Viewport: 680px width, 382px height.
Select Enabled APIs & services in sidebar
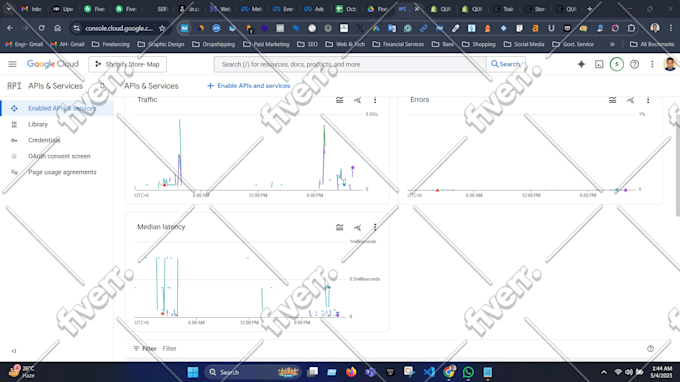(x=57, y=108)
